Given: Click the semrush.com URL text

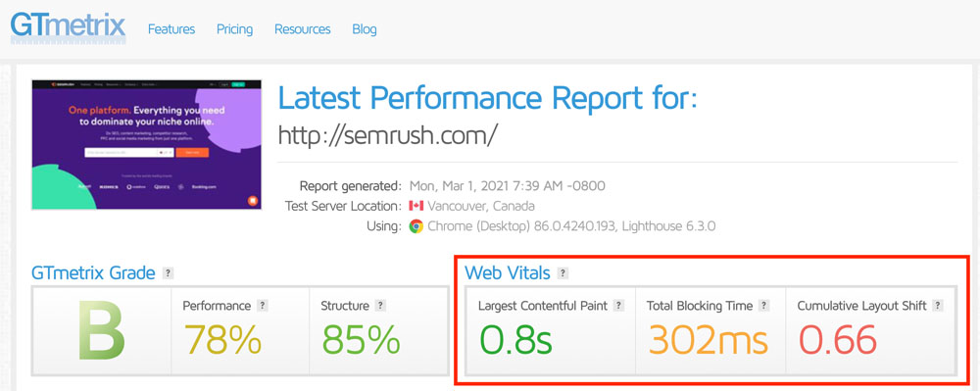Looking at the screenshot, I should (x=387, y=135).
